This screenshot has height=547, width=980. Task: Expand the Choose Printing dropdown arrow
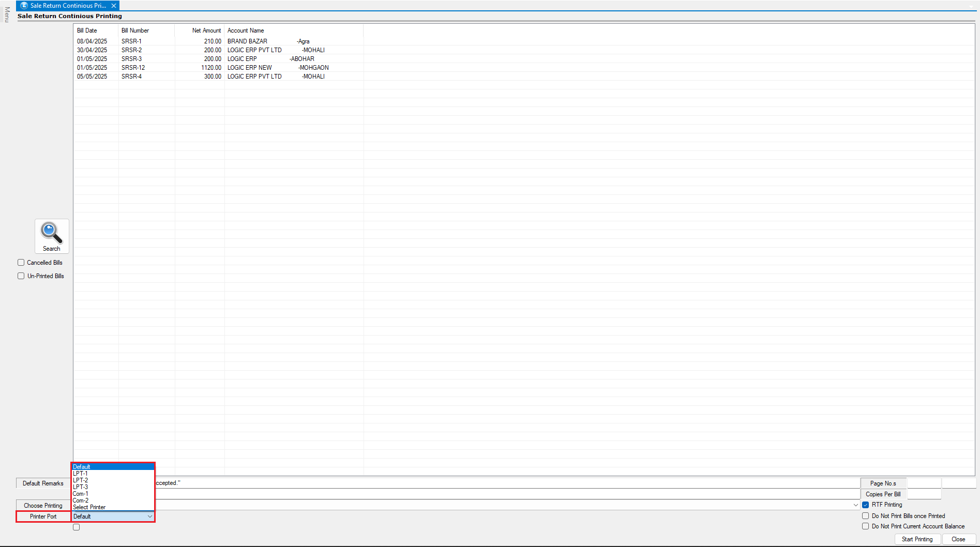click(x=855, y=505)
